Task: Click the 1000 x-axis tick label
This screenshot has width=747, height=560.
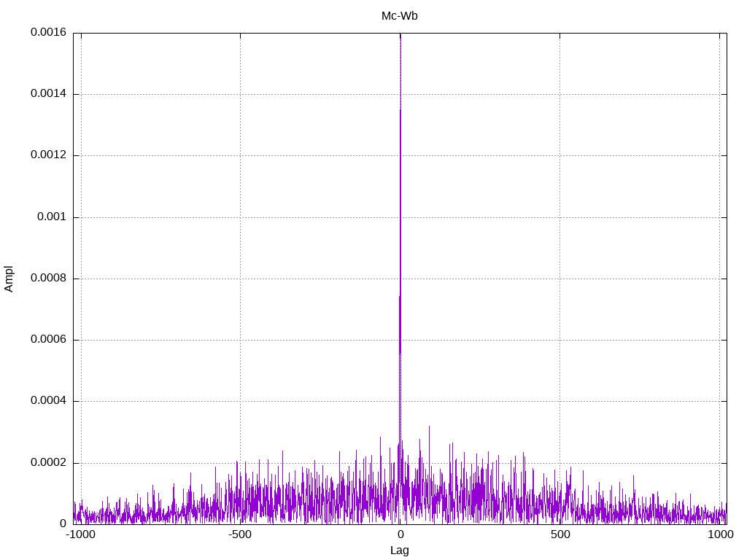Action: (720, 534)
